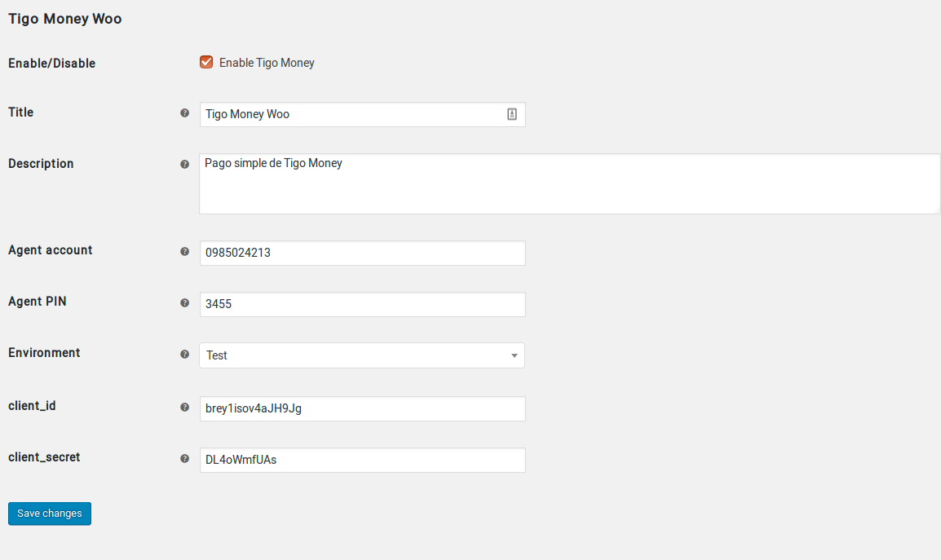
Task: Click Save changes button
Action: (50, 514)
